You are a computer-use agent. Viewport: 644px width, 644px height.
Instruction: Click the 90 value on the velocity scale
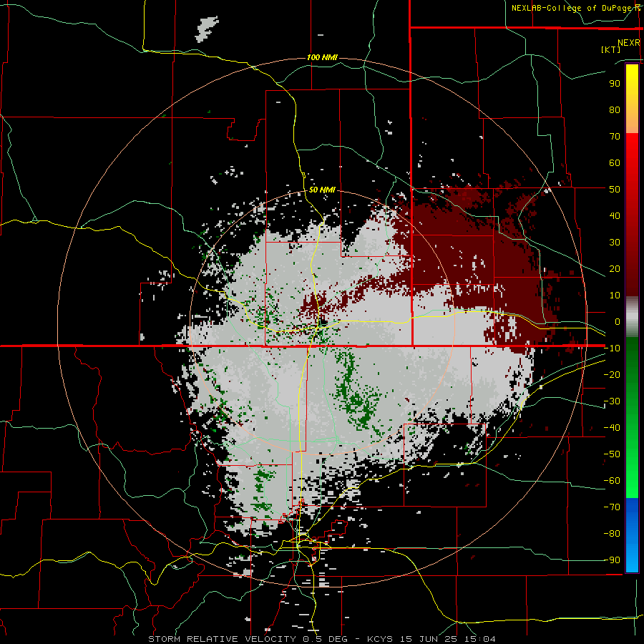click(615, 84)
